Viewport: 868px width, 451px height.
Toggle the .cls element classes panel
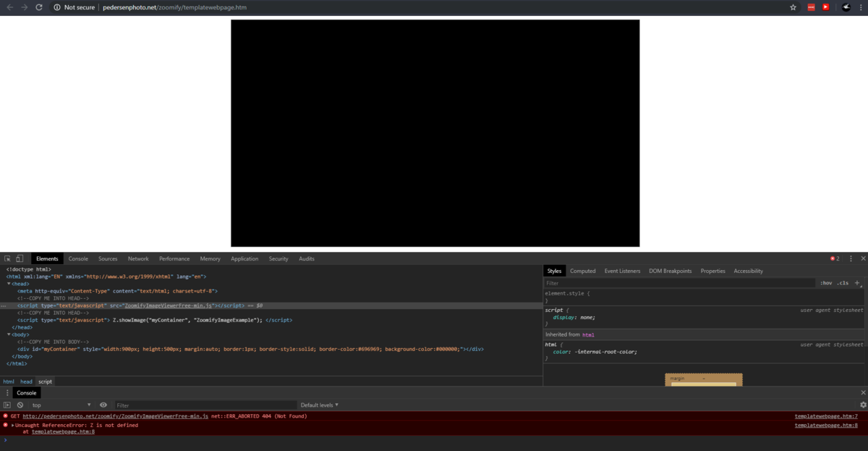[843, 283]
